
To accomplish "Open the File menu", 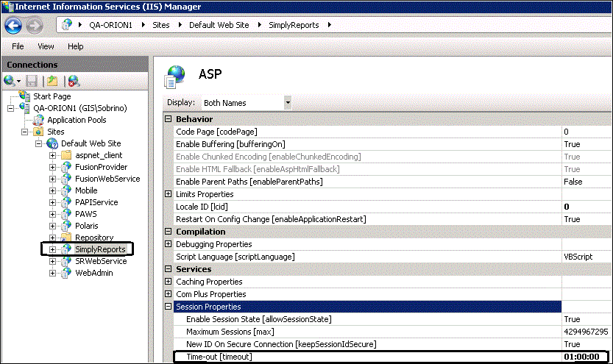I will (18, 46).
